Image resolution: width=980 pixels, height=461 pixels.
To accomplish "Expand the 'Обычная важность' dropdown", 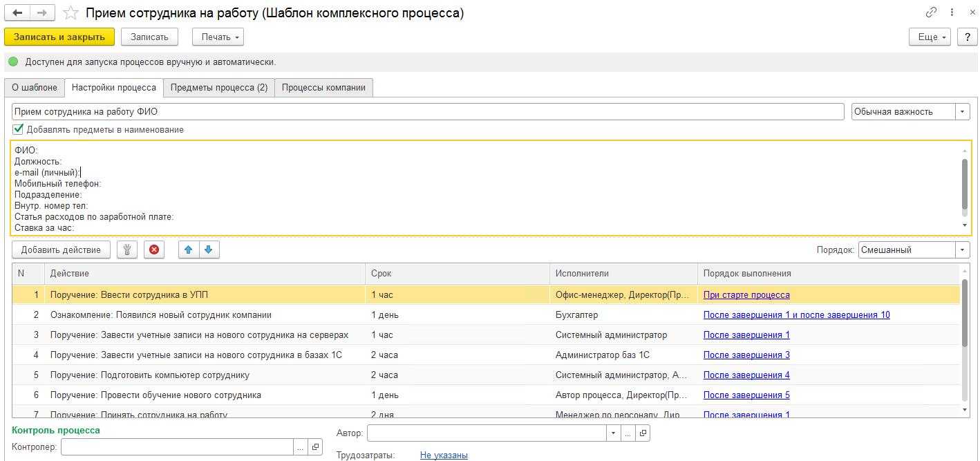I will point(962,112).
